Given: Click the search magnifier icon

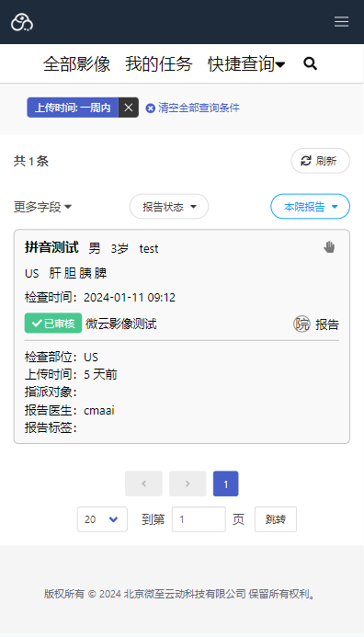Looking at the screenshot, I should (311, 63).
